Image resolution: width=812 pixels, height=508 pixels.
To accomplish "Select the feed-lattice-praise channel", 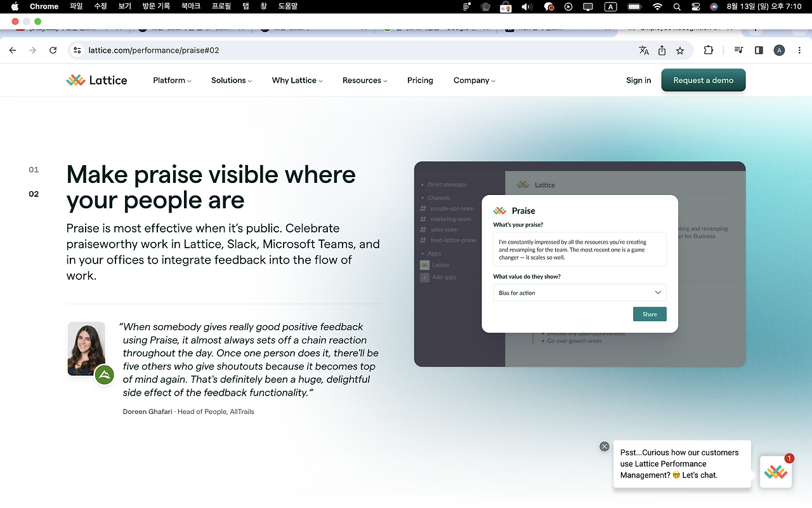I will click(454, 240).
